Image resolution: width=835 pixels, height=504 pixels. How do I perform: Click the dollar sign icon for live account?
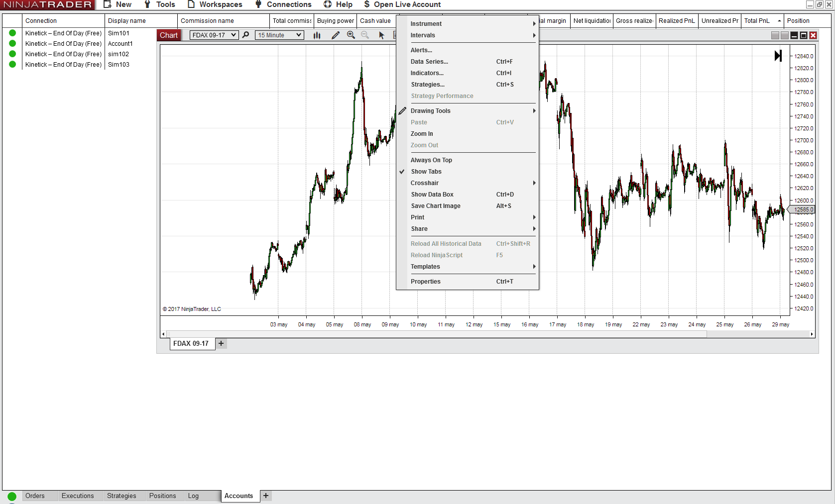click(x=366, y=4)
